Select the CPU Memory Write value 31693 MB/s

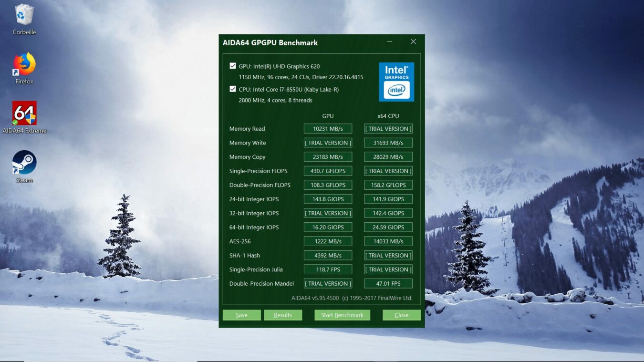[388, 143]
